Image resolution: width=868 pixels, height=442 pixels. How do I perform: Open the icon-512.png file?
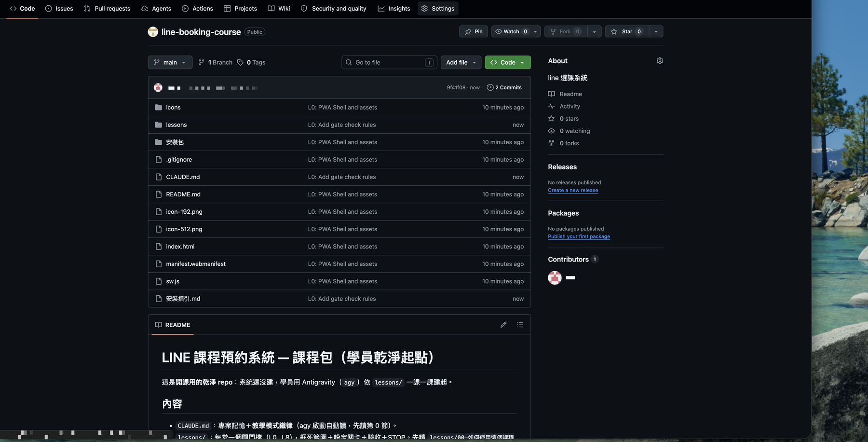(x=184, y=229)
